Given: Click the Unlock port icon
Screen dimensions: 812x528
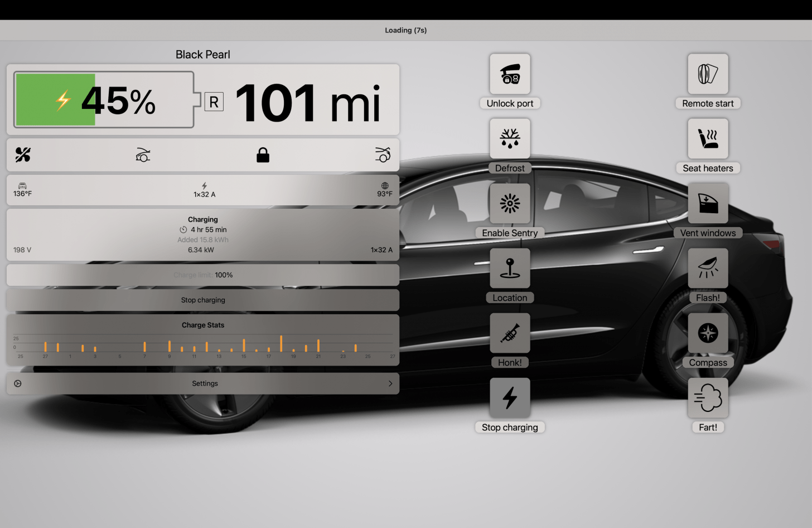Looking at the screenshot, I should 510,74.
